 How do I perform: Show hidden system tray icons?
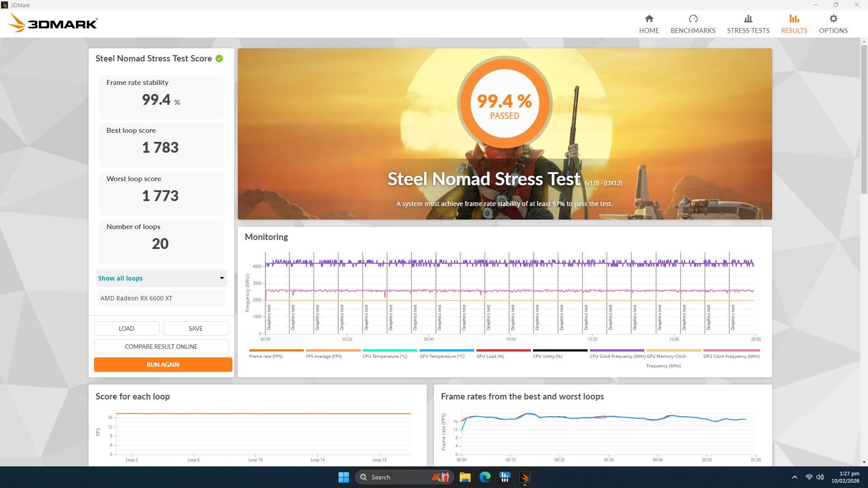[x=794, y=477]
